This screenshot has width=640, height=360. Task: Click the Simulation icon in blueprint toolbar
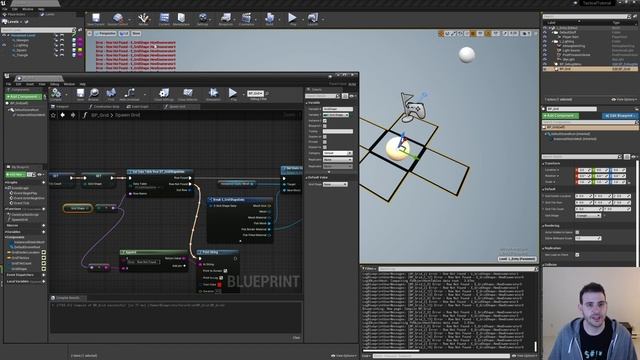tap(213, 94)
